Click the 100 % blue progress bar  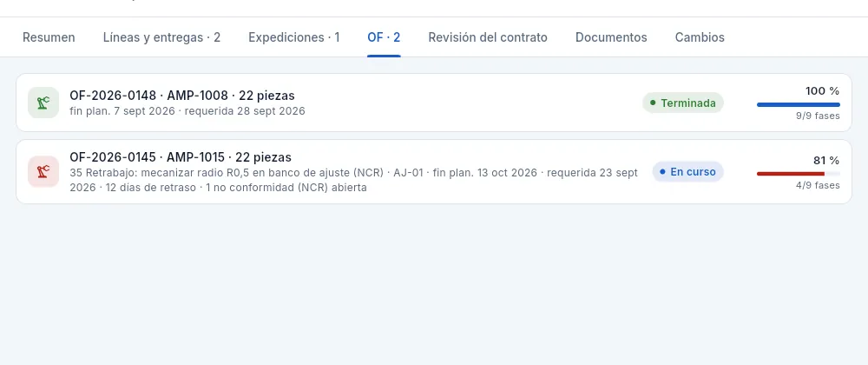(x=799, y=104)
